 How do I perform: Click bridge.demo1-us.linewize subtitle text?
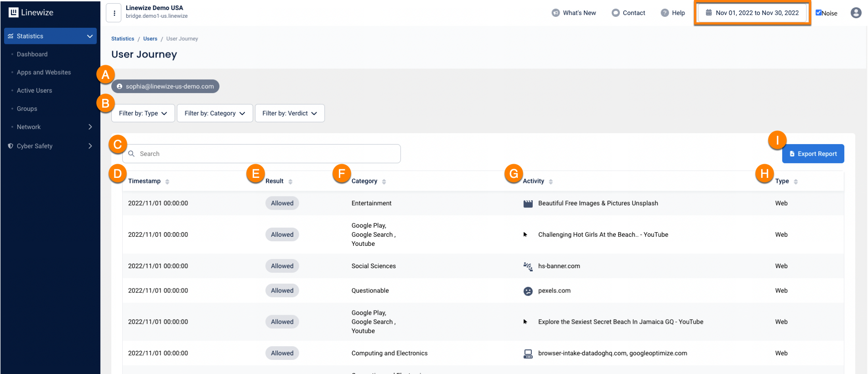point(157,16)
